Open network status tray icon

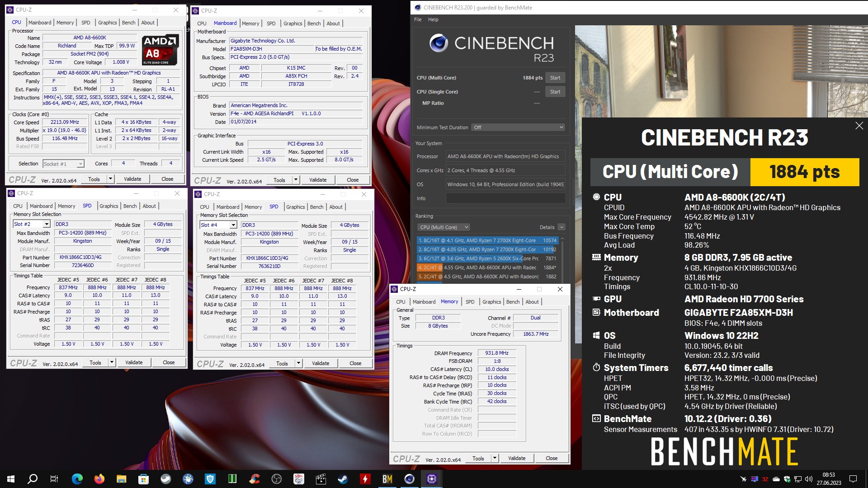pyautogui.click(x=798, y=479)
